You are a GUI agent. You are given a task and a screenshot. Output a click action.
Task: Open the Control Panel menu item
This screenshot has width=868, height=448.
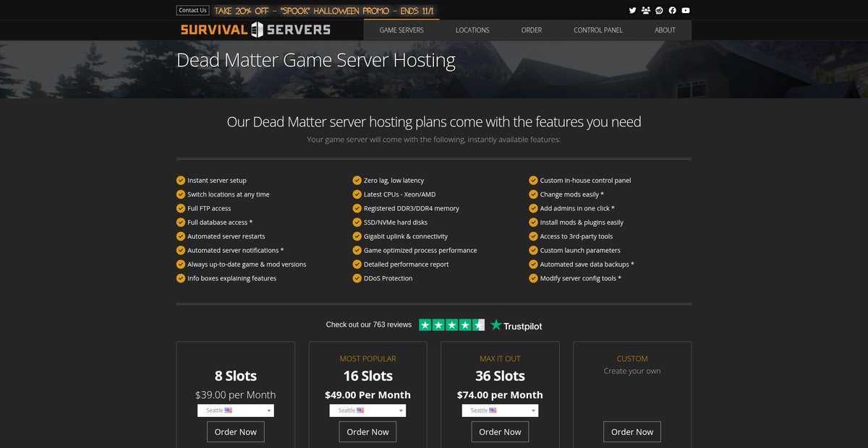598,30
